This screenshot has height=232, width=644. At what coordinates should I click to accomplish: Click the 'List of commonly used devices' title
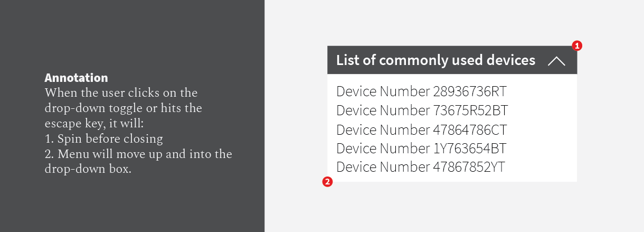[x=435, y=60]
